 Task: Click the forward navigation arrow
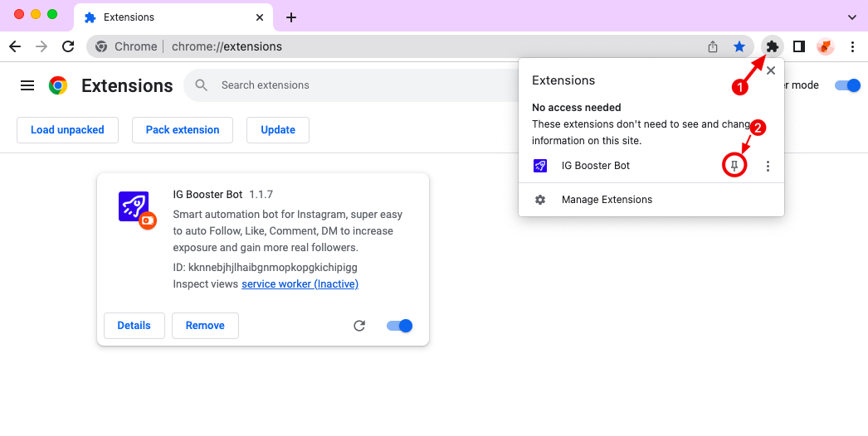coord(41,46)
